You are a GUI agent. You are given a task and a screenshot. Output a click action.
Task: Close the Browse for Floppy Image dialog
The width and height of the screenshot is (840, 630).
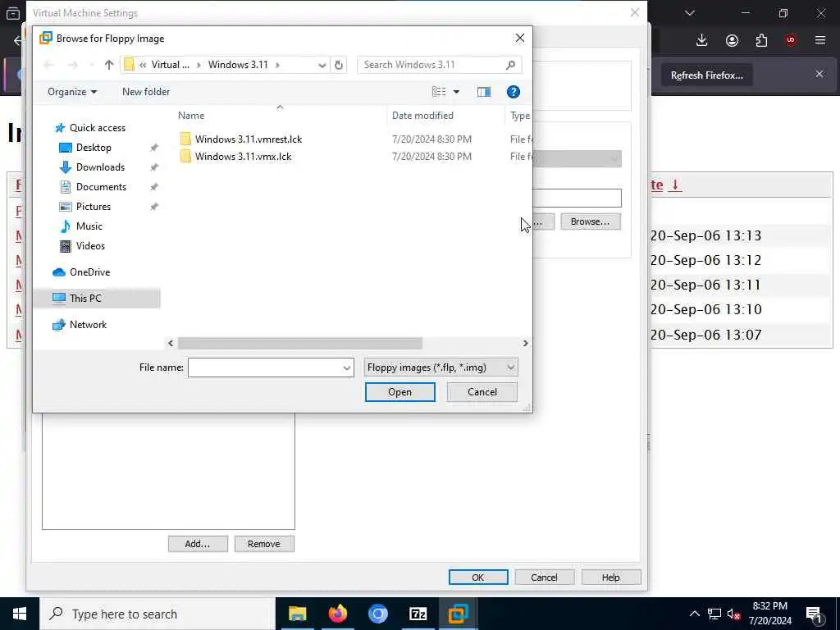(x=519, y=38)
